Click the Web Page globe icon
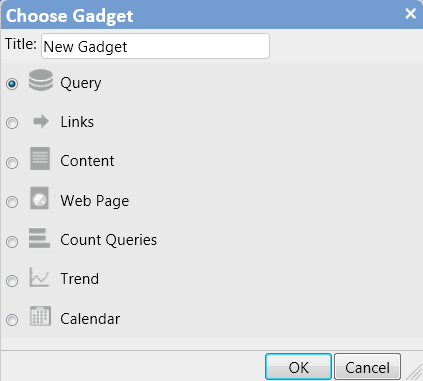Image resolution: width=423 pixels, height=381 pixels. (40, 198)
